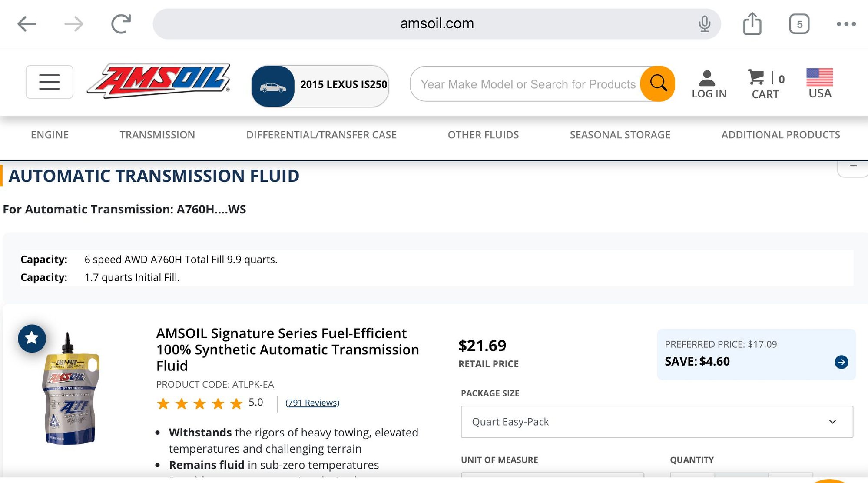Open the Package Size dropdown

(x=656, y=422)
